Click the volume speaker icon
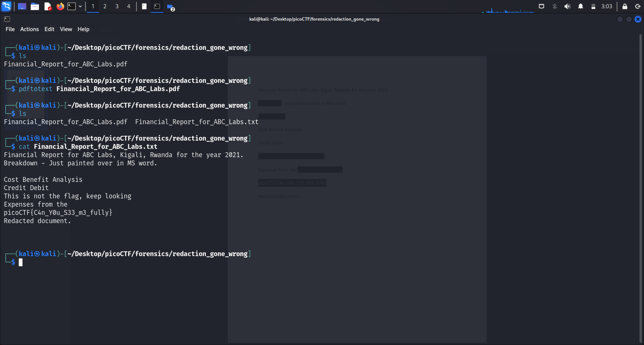The image size is (644, 345). coord(568,6)
